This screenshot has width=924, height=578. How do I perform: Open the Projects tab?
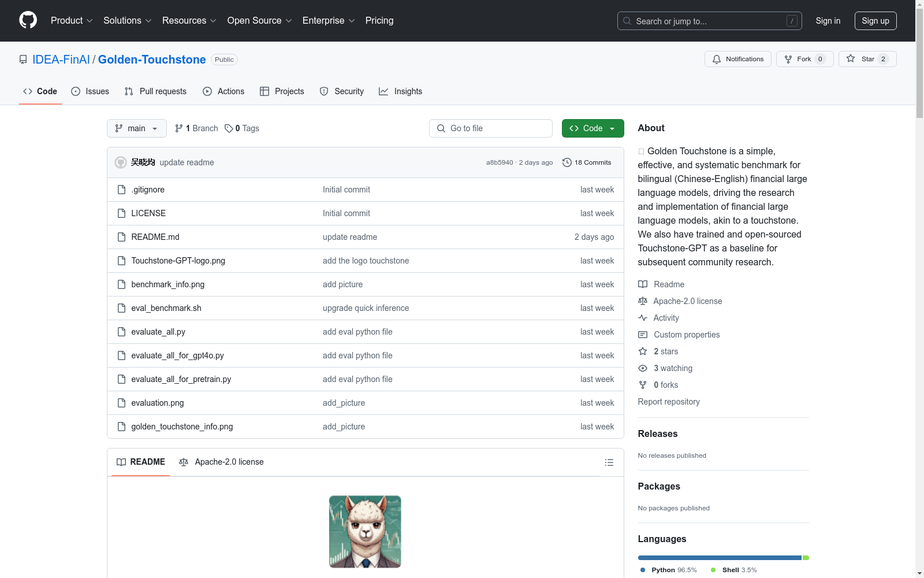point(282,91)
